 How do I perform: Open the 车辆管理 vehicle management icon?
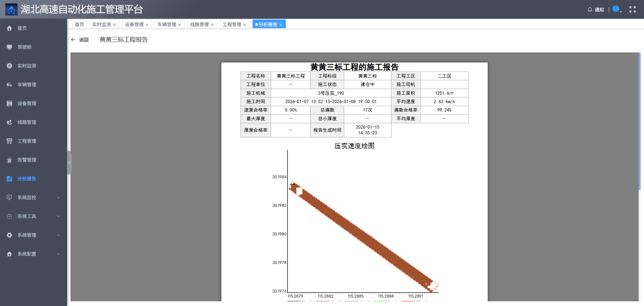pyautogui.click(x=9, y=85)
